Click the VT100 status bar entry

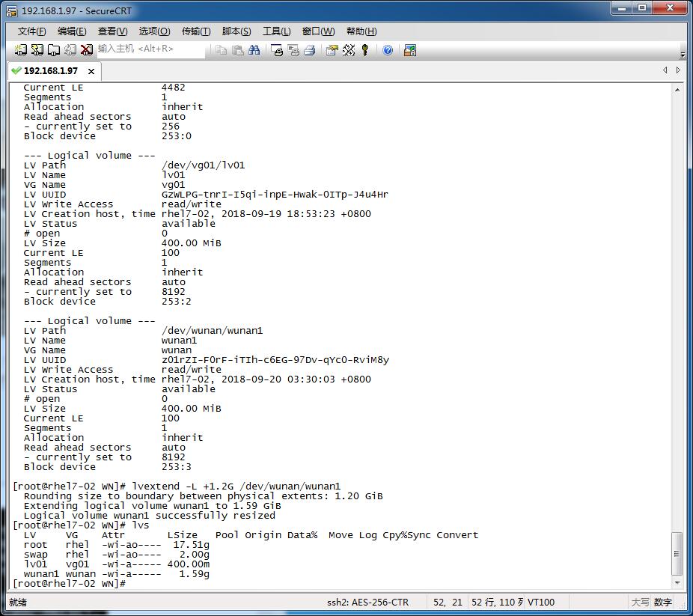pos(541,603)
